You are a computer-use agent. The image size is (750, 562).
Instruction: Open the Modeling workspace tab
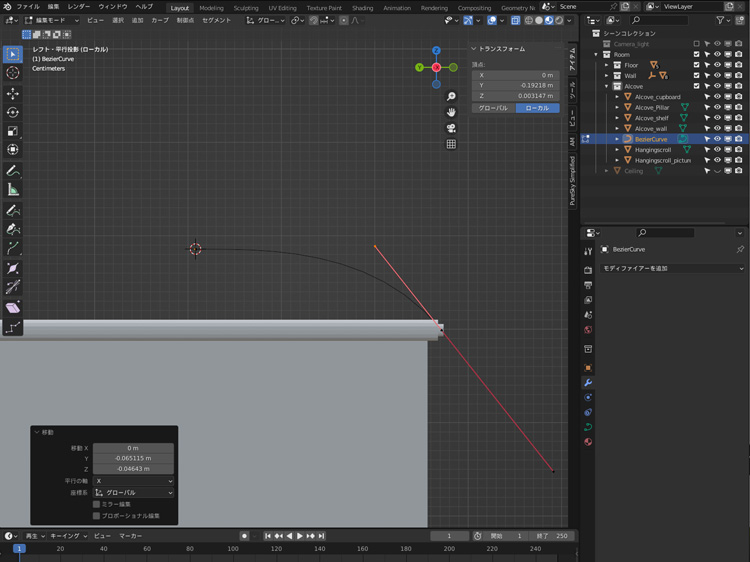tap(211, 7)
